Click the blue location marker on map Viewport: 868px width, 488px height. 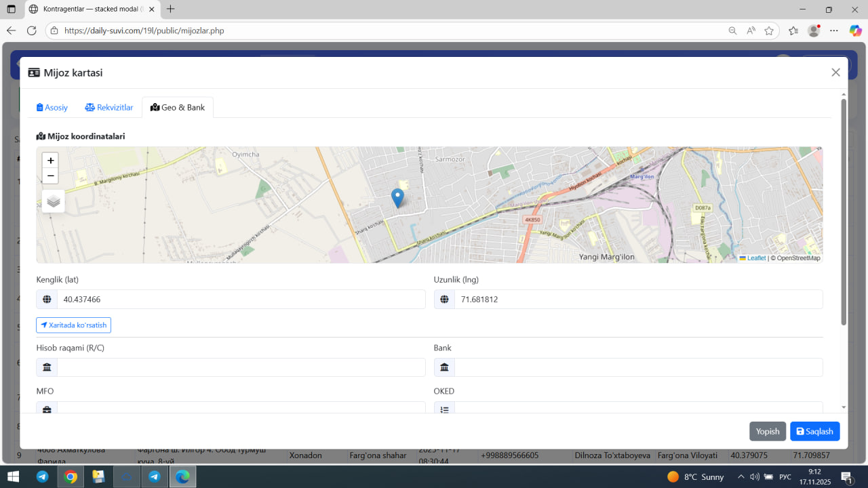click(x=397, y=197)
